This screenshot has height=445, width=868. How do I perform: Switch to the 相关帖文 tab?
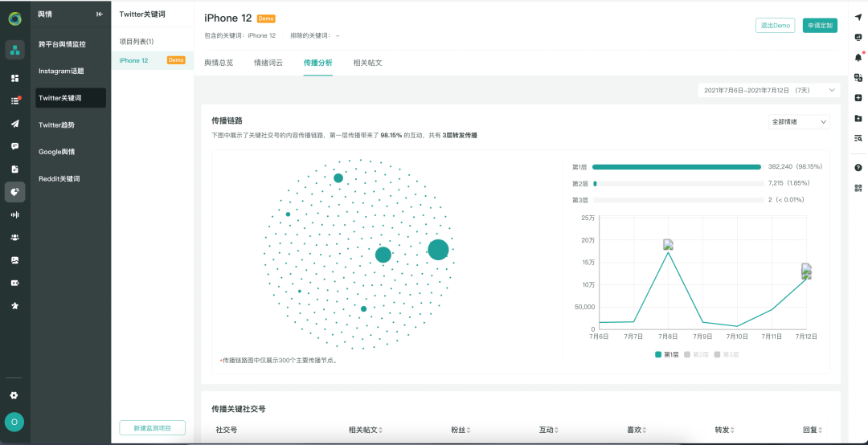367,63
